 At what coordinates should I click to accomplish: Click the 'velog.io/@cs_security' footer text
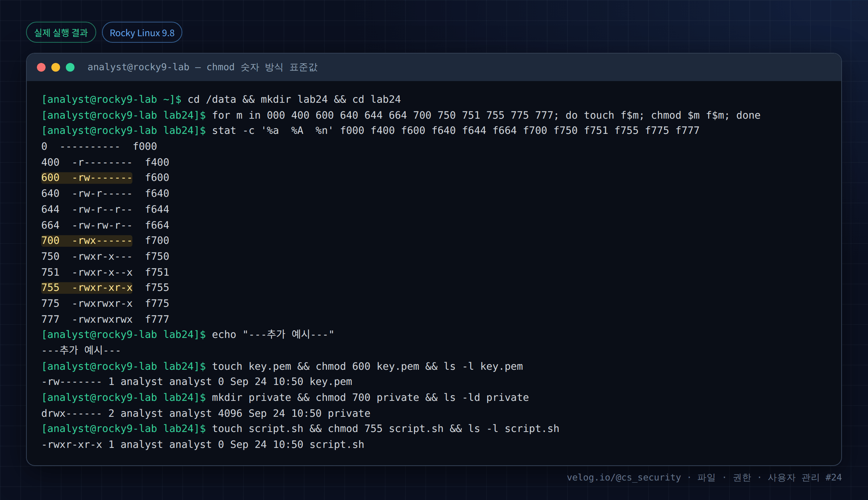[x=624, y=478]
